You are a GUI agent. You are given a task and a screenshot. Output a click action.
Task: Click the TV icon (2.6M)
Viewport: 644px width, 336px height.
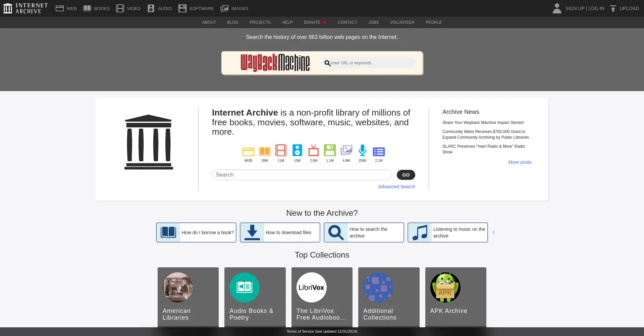(x=314, y=150)
